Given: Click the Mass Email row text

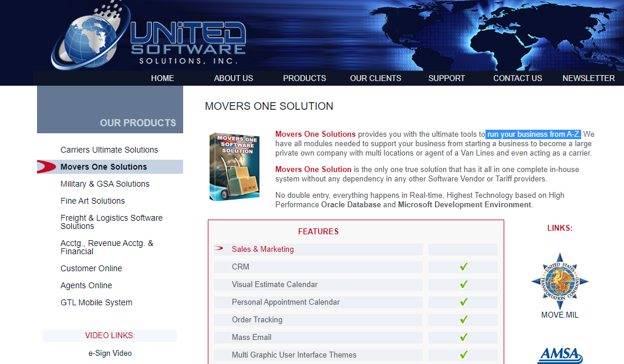Looking at the screenshot, I should point(251,338).
